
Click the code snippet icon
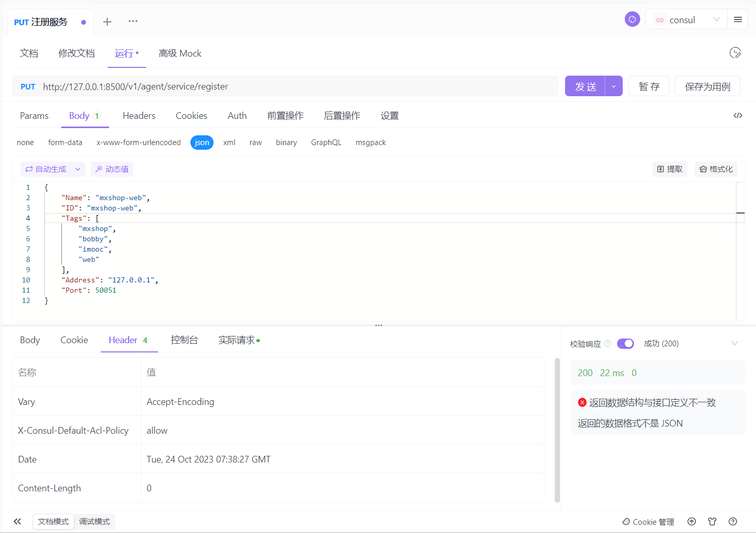737,116
